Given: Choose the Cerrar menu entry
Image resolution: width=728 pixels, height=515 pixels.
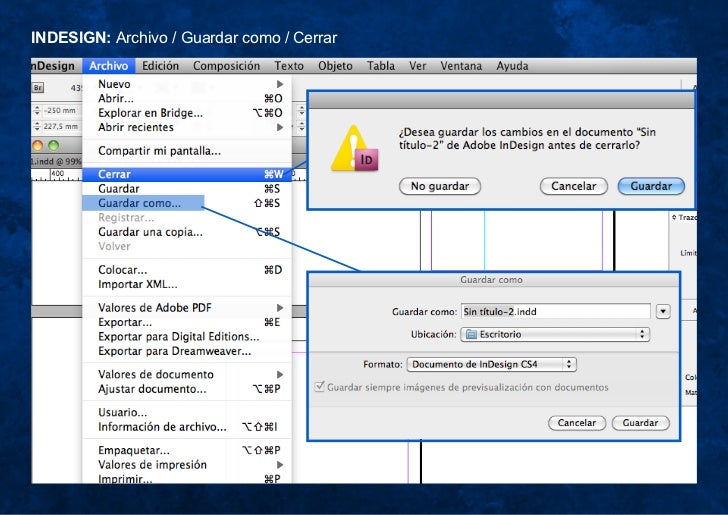Looking at the screenshot, I should (187, 174).
